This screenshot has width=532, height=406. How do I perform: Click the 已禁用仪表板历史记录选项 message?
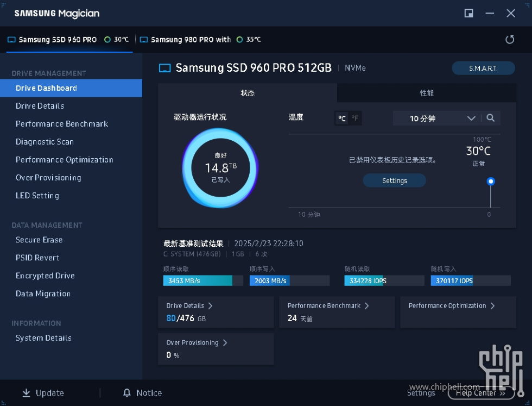(x=392, y=160)
